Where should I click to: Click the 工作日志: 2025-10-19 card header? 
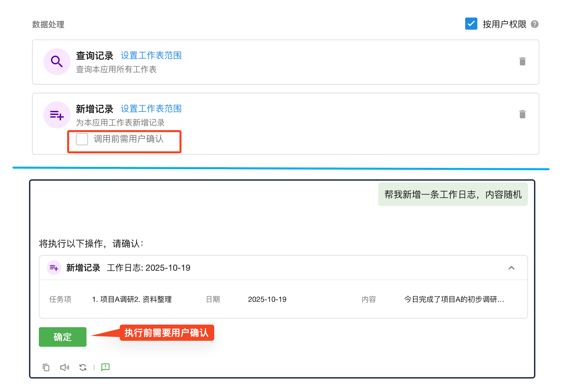(x=148, y=268)
